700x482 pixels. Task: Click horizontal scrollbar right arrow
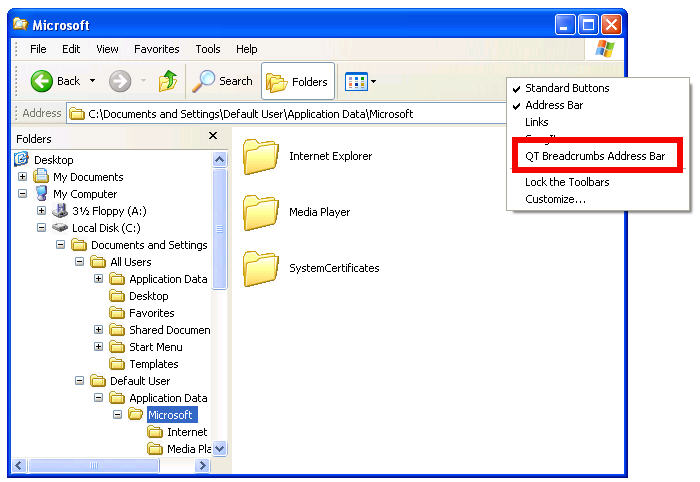pyautogui.click(x=203, y=465)
